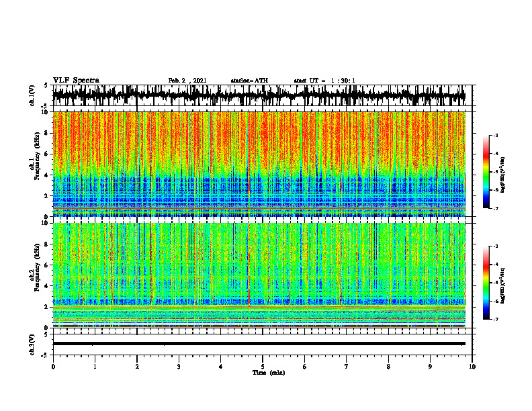
Task: Click the ch.2 spectrogram color bar
Action: [x=486, y=283]
